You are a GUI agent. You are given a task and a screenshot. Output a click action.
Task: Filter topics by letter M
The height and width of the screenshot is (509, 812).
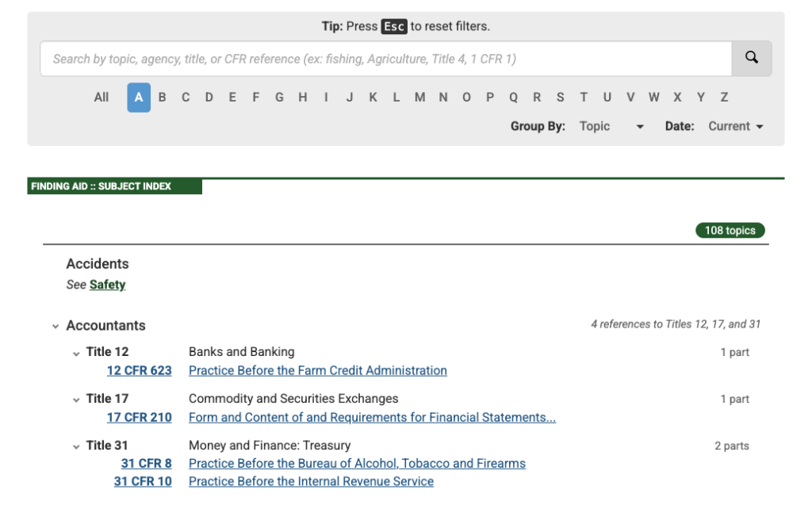click(x=420, y=98)
